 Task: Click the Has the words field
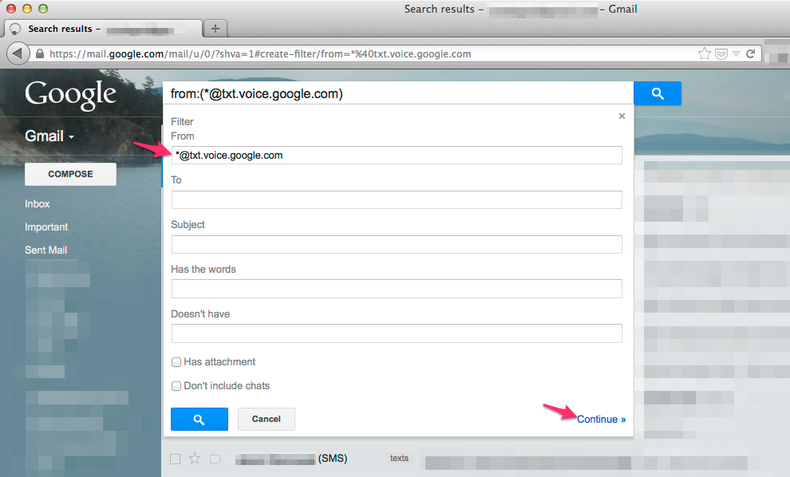(x=397, y=289)
